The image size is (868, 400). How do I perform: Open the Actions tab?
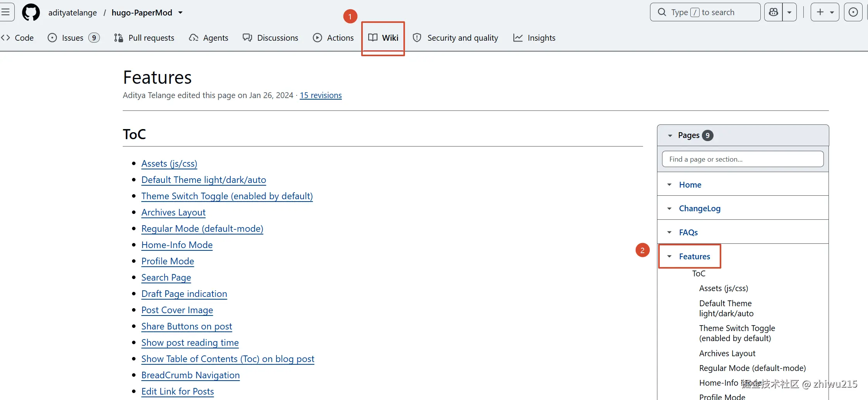[333, 38]
